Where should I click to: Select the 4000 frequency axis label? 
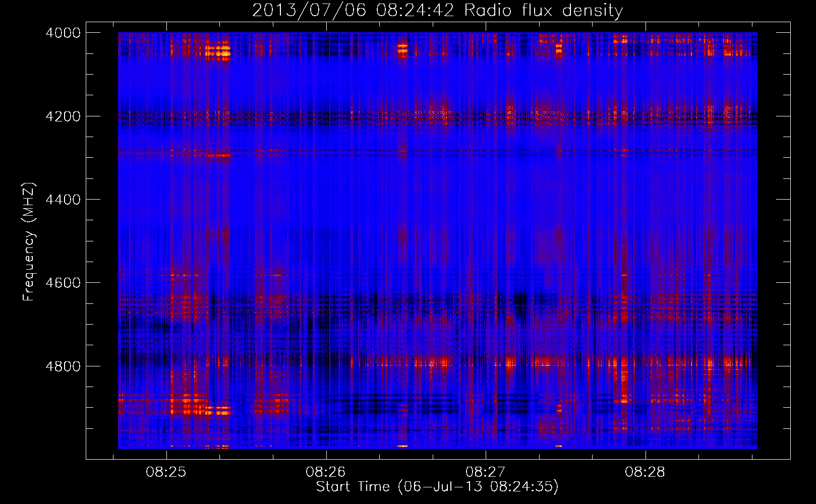[63, 33]
